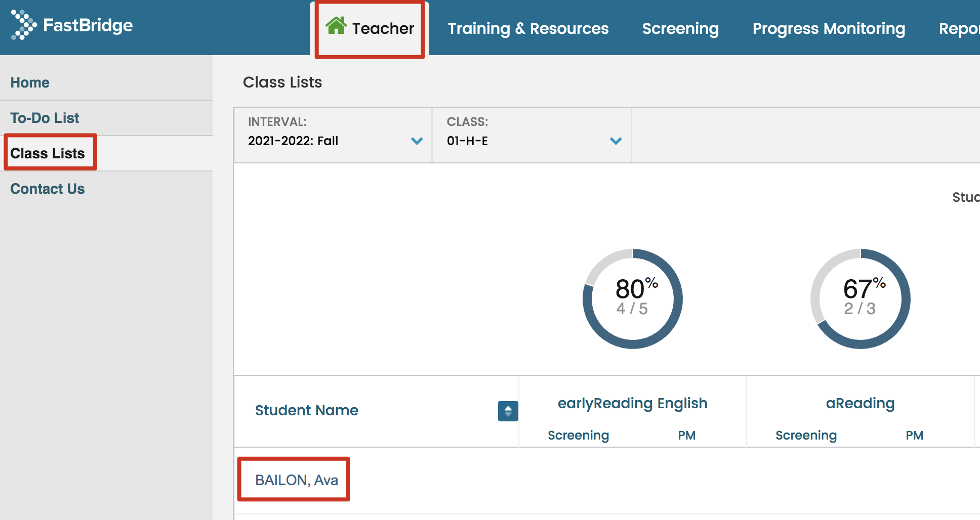Sort students with Student Name sort icon
This screenshot has width=980, height=520.
coord(508,411)
